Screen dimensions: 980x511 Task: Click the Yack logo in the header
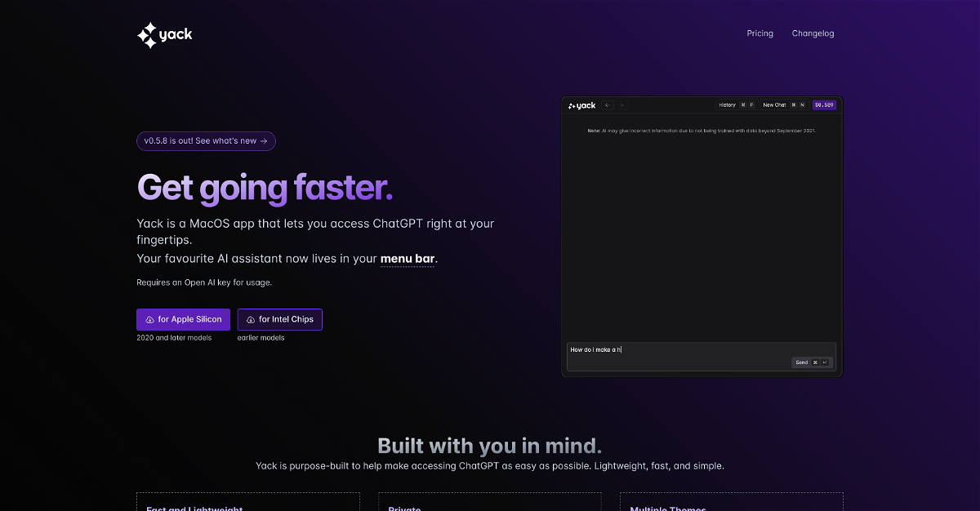click(165, 34)
